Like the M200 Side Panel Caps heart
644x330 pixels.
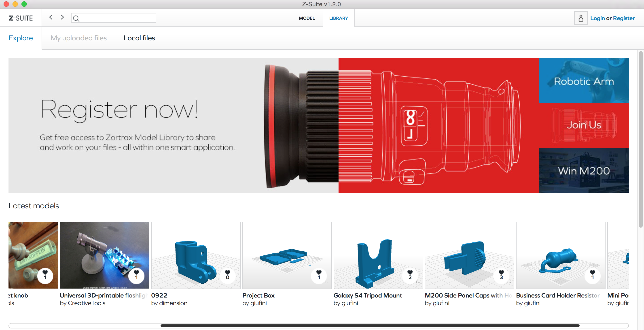501,275
